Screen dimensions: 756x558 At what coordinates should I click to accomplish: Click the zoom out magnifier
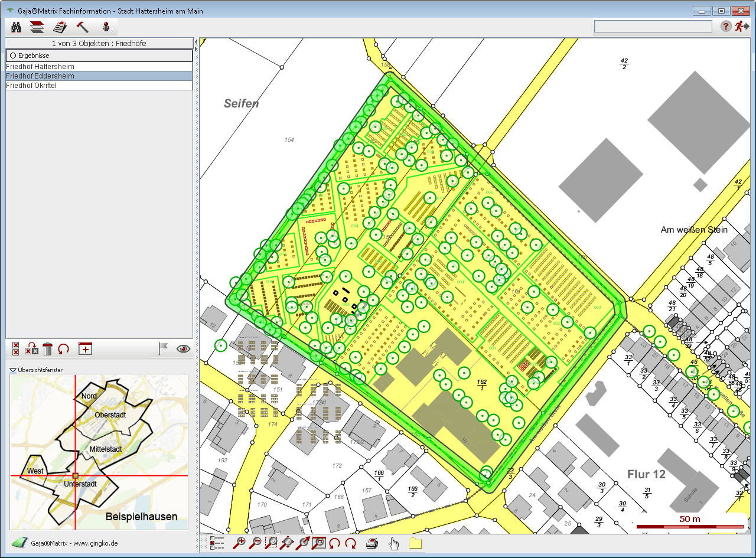[256, 543]
